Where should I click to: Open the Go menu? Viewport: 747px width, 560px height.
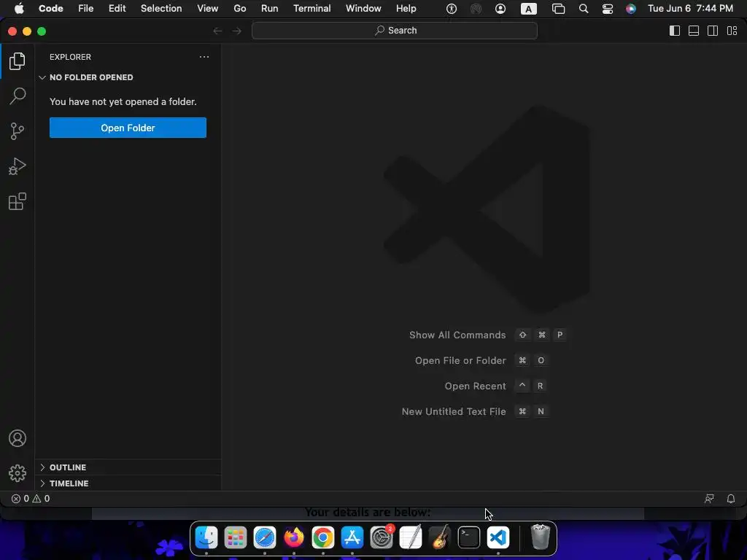(x=239, y=9)
